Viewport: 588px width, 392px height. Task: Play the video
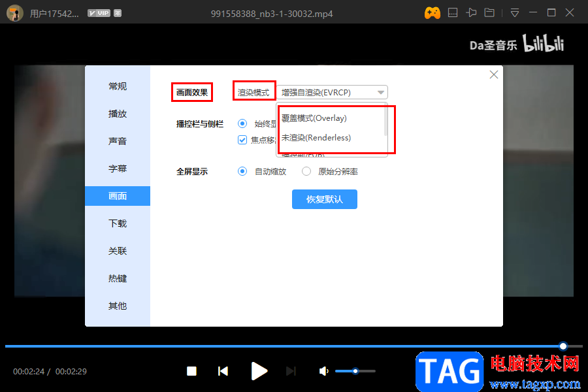click(x=259, y=371)
